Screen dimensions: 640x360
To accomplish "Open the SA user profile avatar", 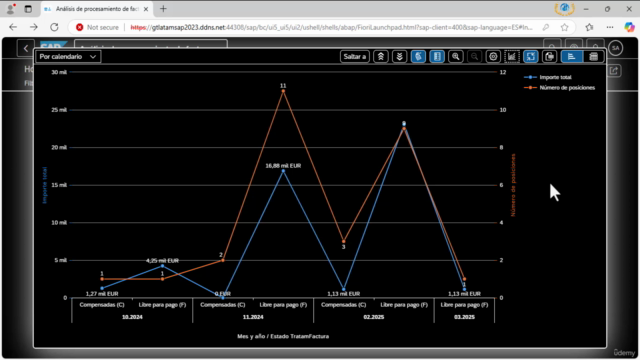I will point(616,48).
